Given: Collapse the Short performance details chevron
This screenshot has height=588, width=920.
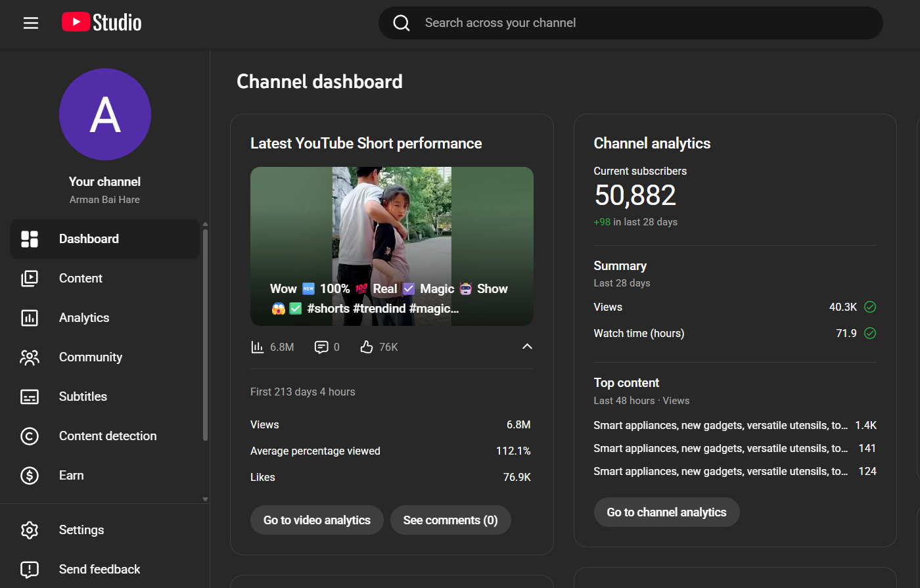Looking at the screenshot, I should click(x=527, y=347).
